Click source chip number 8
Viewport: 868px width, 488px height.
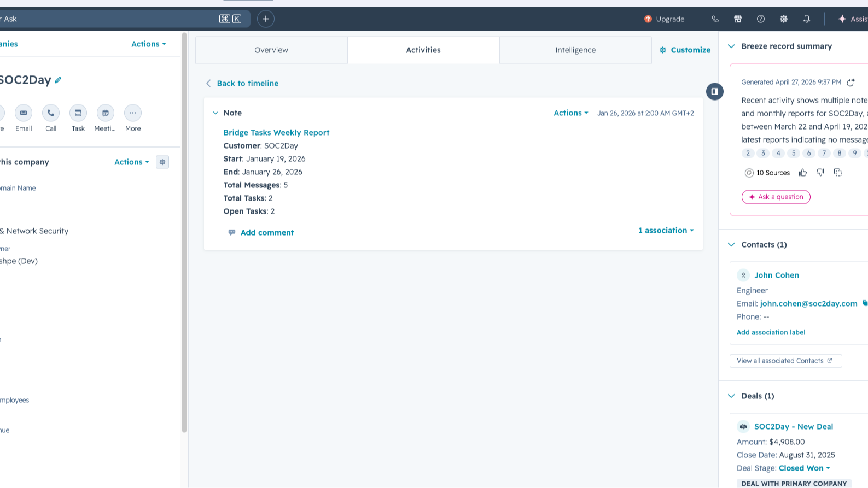[840, 153]
